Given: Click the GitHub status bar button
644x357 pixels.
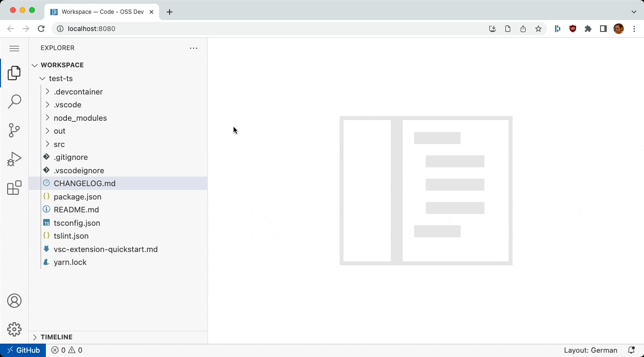Looking at the screenshot, I should (23, 350).
